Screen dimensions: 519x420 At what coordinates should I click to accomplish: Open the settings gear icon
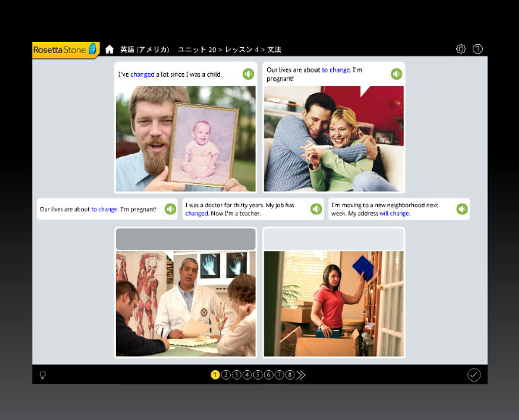[461, 49]
